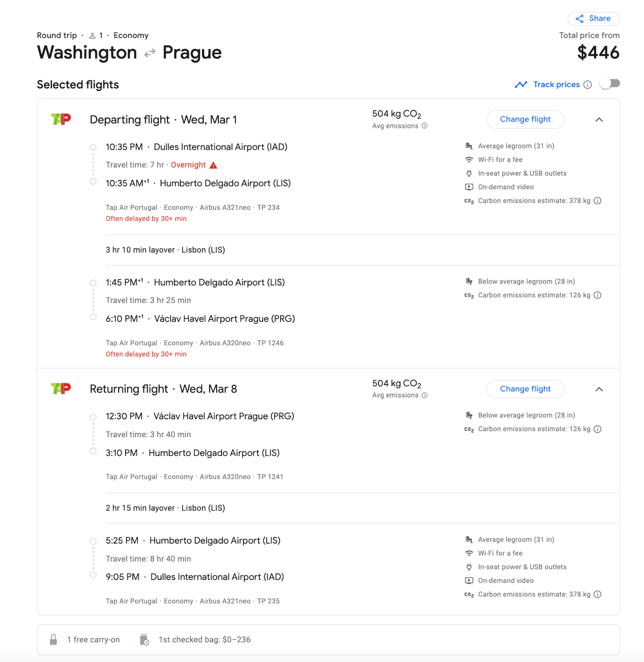Click the Track prices link
The height and width of the screenshot is (662, 644).
555,85
